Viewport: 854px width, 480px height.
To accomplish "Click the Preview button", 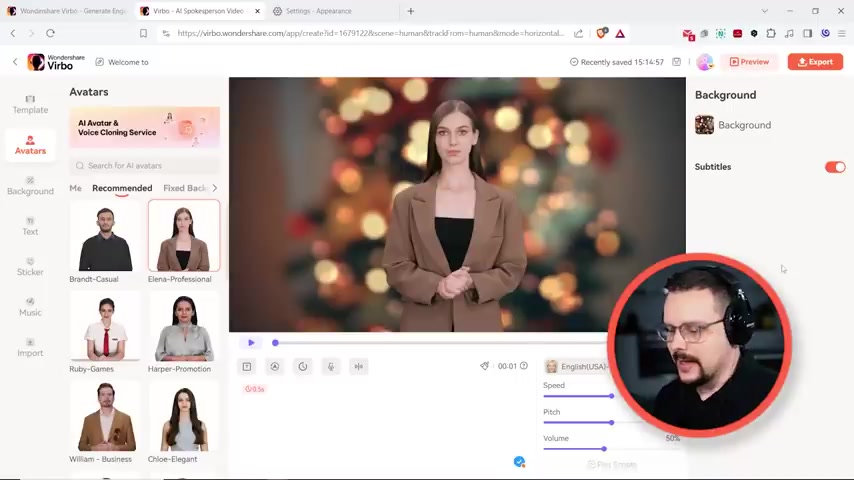I will (x=749, y=62).
